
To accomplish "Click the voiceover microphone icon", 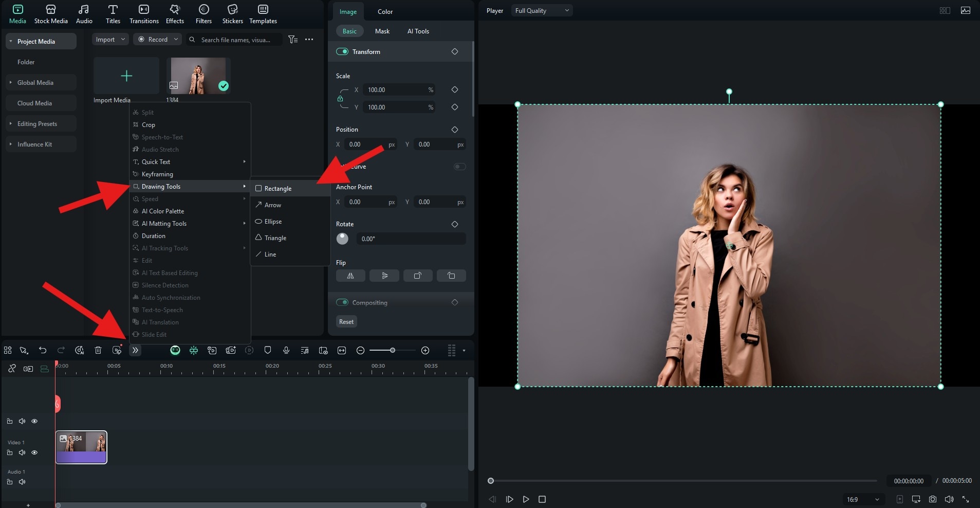I will point(286,350).
